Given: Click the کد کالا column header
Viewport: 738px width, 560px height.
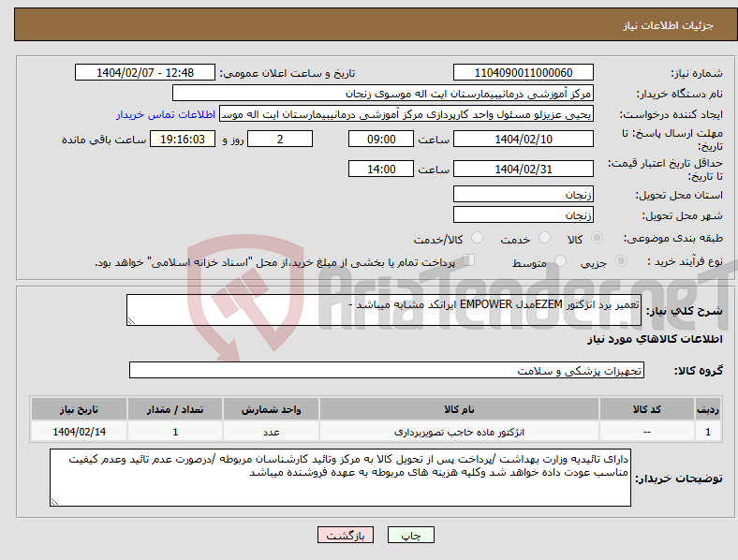Looking at the screenshot, I should (647, 409).
